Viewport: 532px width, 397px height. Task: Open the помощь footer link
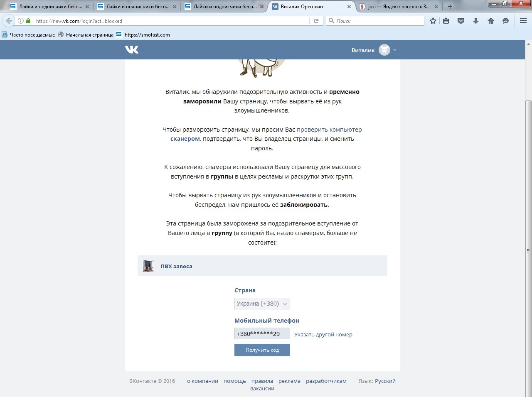pyautogui.click(x=235, y=381)
